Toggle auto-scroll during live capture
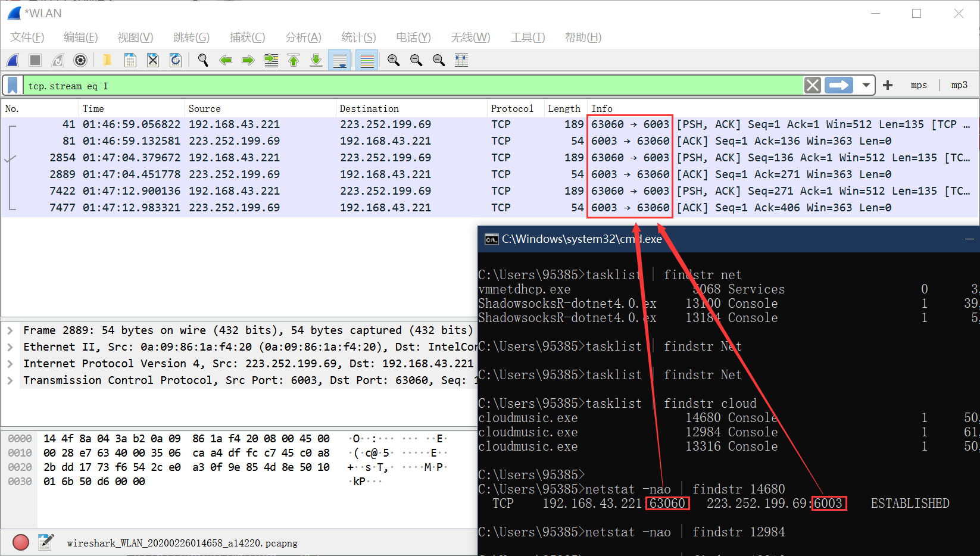 coord(340,60)
